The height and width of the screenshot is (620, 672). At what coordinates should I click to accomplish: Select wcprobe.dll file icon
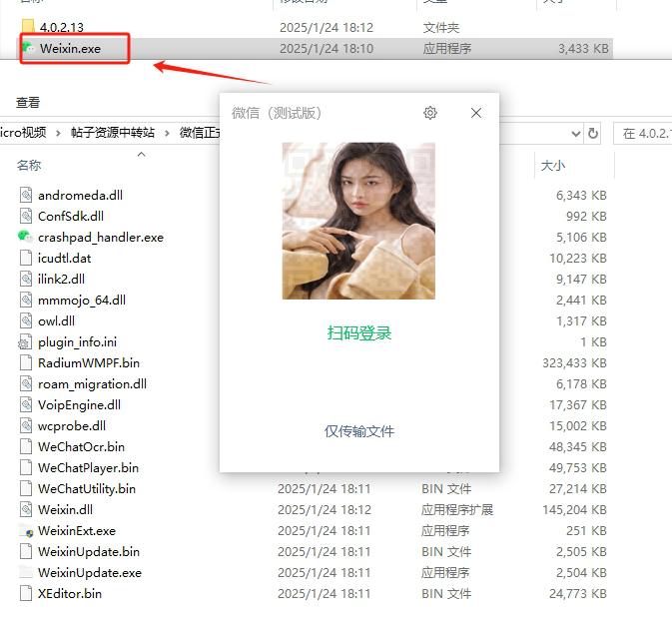[26, 426]
